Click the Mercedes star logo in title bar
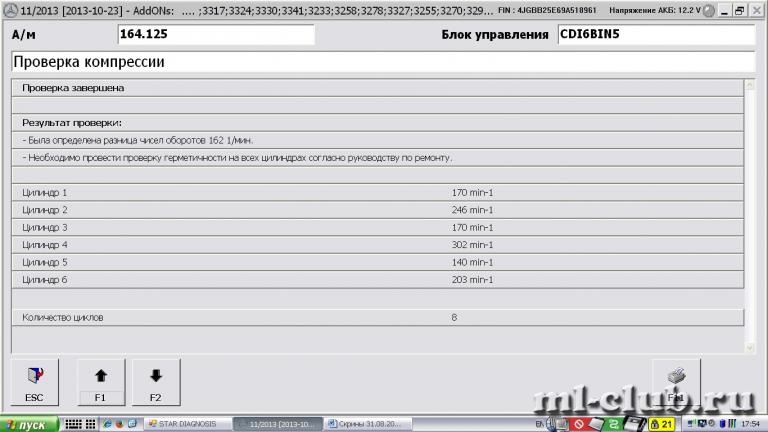 click(9, 8)
